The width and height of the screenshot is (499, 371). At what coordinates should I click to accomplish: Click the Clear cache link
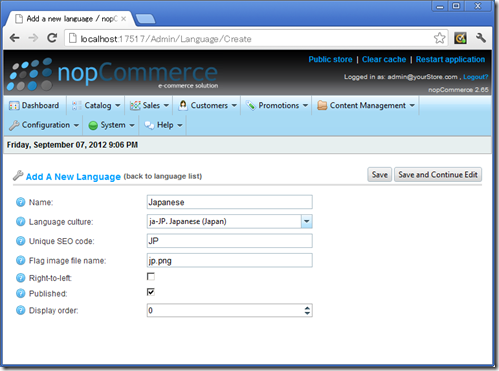(x=384, y=60)
